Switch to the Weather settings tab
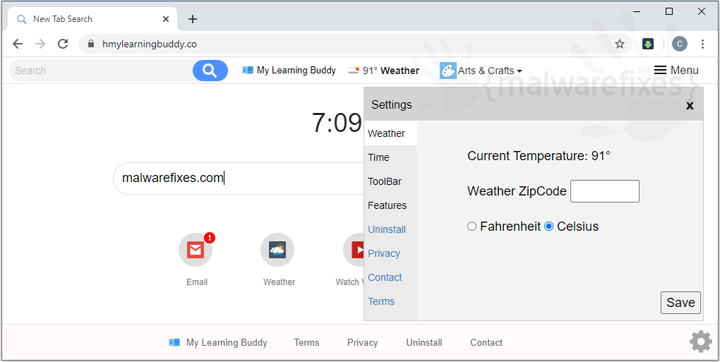 (x=390, y=134)
